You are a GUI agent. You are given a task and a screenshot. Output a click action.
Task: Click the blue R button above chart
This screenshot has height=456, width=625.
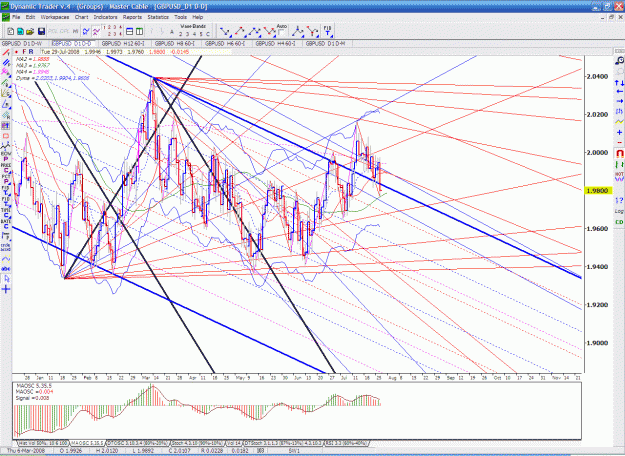[31, 52]
